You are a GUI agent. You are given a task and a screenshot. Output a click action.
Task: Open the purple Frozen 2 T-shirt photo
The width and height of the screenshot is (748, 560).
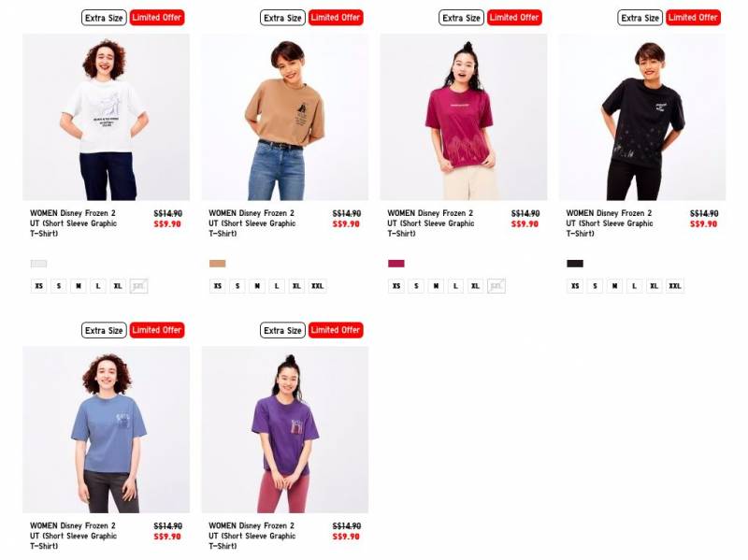285,429
